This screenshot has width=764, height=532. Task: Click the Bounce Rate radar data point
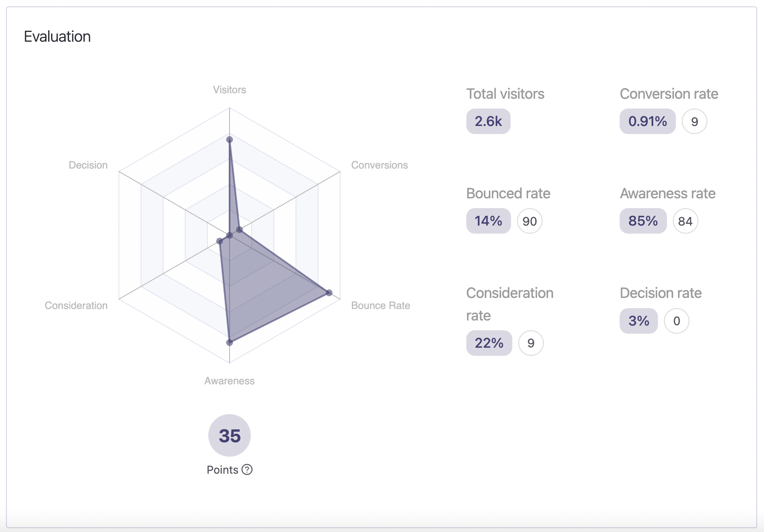[x=329, y=292]
